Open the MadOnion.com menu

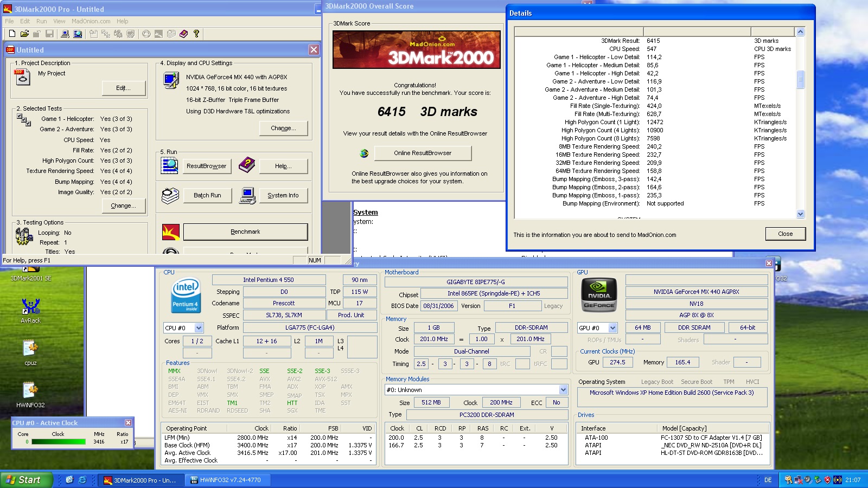(91, 21)
